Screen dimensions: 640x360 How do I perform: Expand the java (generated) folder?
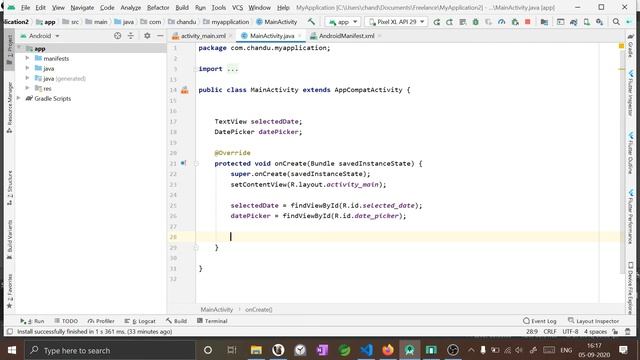pos(27,78)
